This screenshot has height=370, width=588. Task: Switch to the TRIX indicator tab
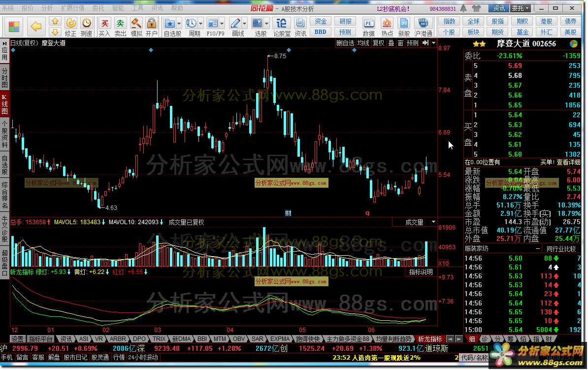click(x=159, y=339)
